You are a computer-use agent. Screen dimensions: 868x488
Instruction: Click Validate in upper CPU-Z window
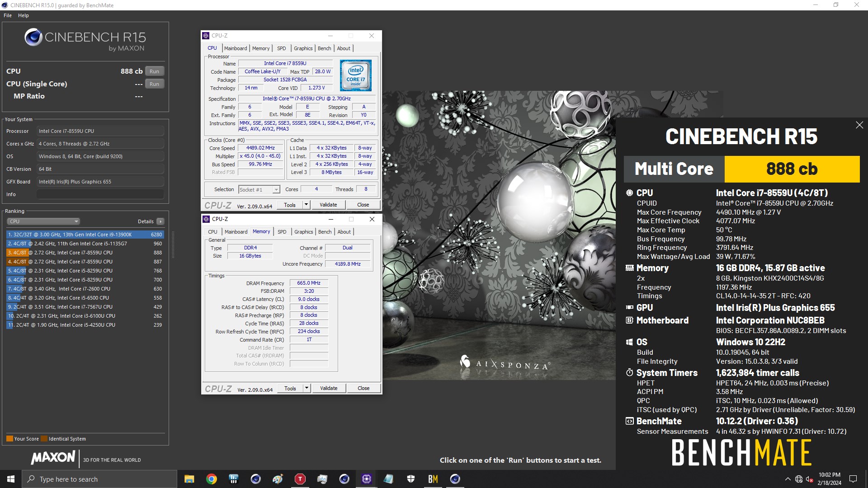pos(328,205)
